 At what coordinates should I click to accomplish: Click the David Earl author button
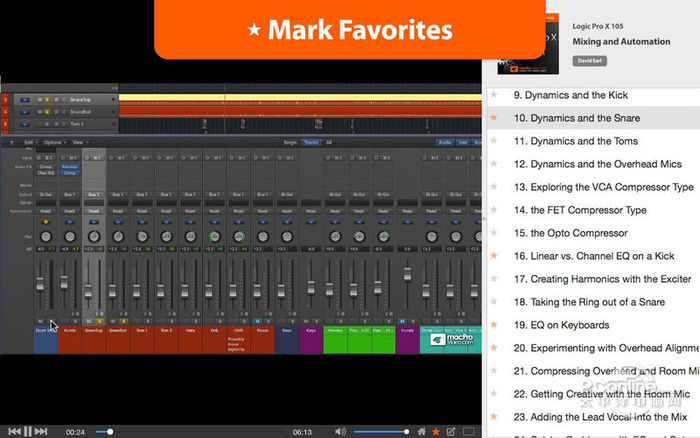coord(589,61)
